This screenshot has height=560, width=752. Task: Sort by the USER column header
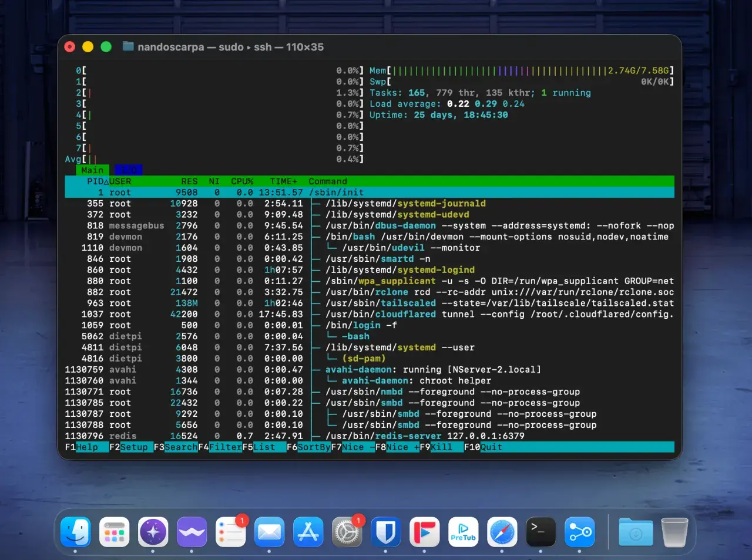120,181
